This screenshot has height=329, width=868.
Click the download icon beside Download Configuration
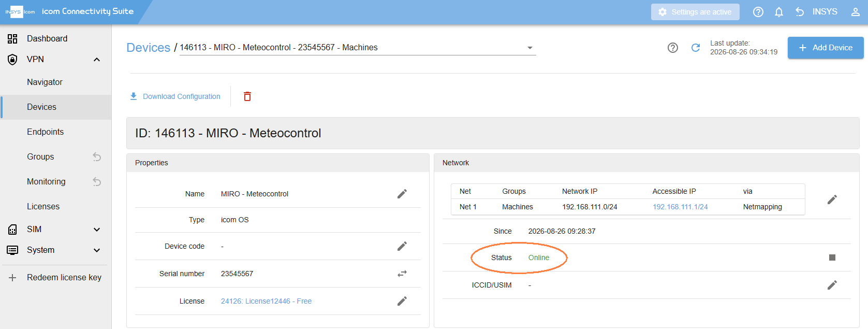[134, 96]
